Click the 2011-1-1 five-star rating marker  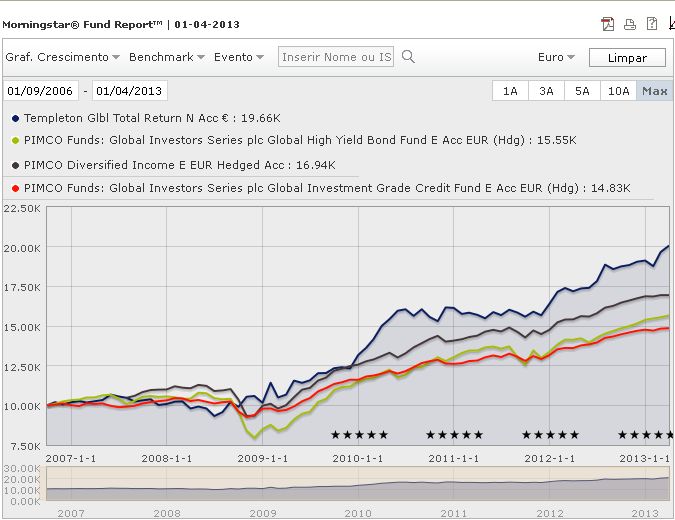pyautogui.click(x=454, y=435)
